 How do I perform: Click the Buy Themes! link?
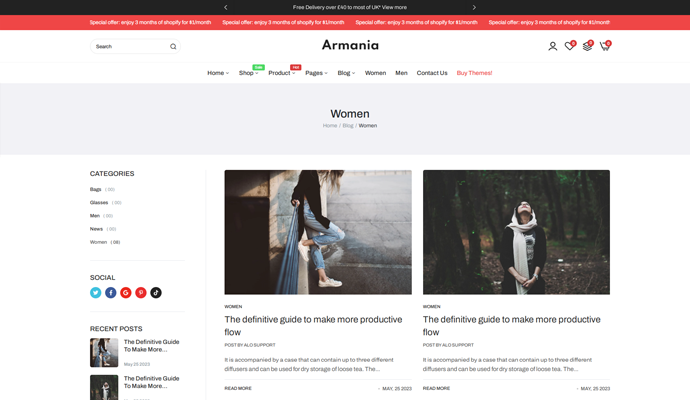474,73
